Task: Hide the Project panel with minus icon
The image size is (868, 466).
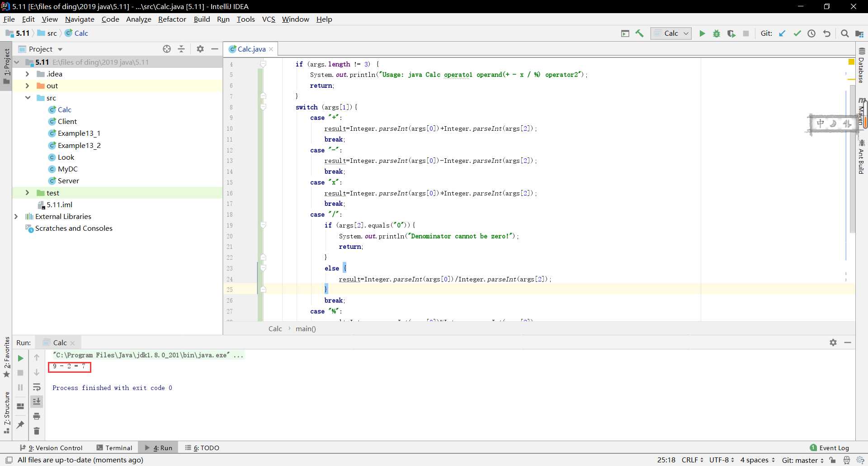Action: tap(215, 49)
